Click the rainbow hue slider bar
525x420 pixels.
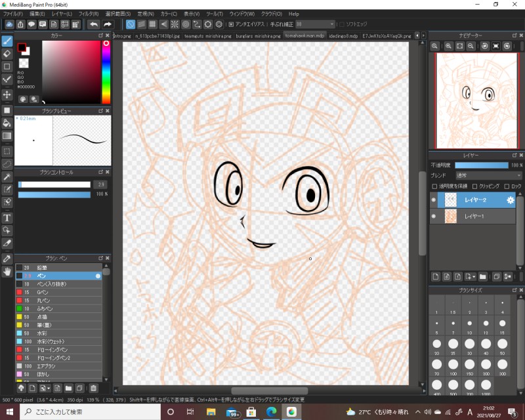(x=106, y=72)
